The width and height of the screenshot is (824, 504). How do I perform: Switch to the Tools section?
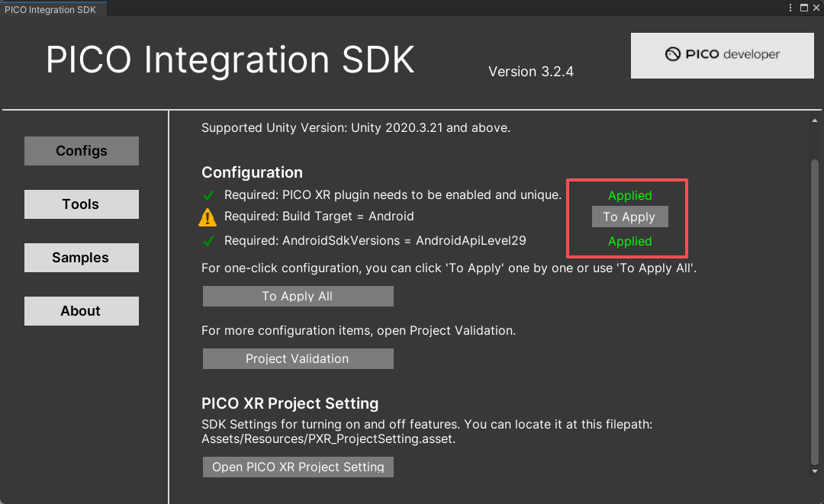[81, 204]
